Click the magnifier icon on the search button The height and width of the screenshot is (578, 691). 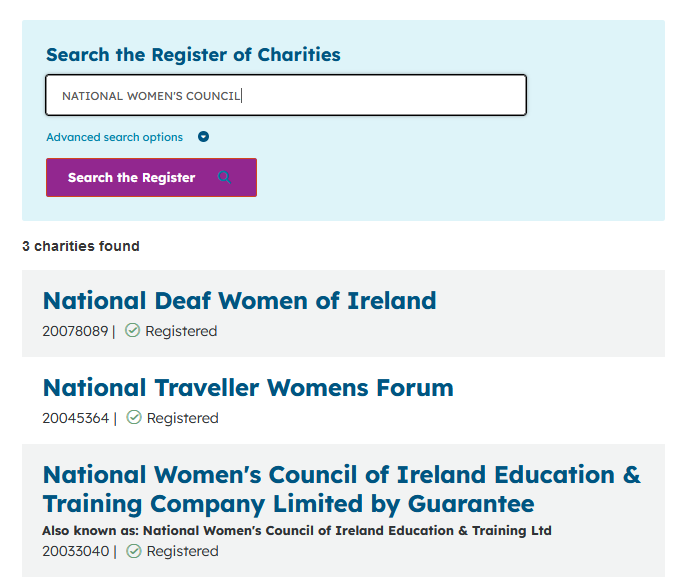224,178
